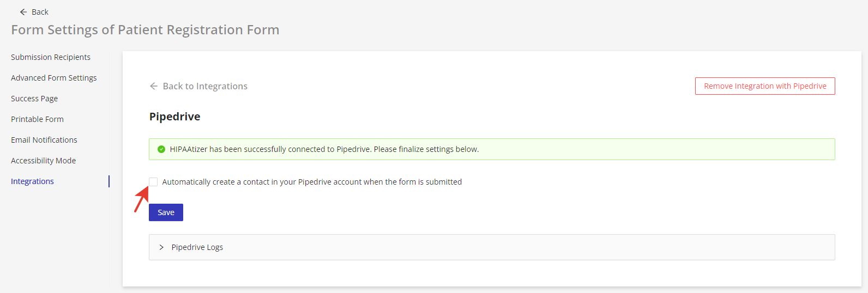Open Advanced Form Settings
Image resolution: width=868 pixels, height=293 pixels.
54,78
